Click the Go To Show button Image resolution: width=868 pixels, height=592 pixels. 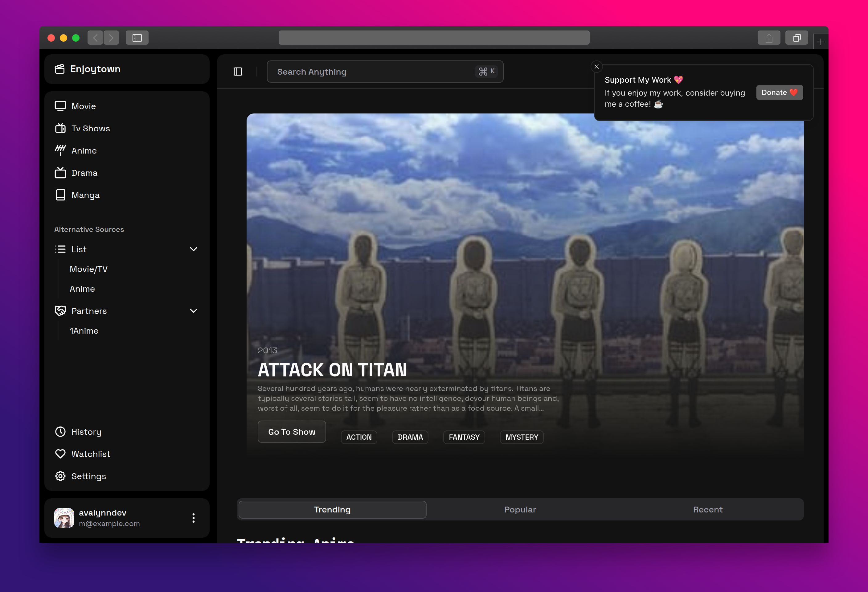(292, 432)
